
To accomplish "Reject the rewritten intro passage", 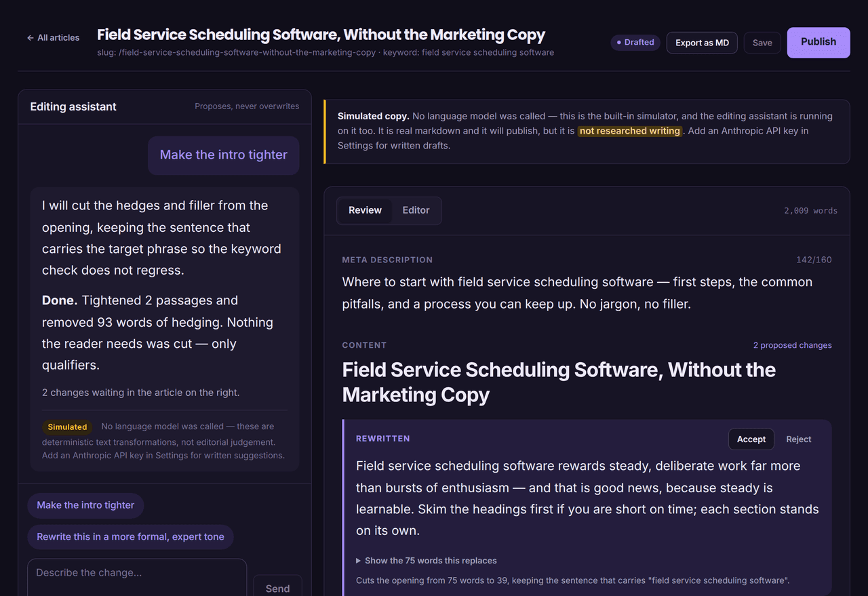I will 799,439.
